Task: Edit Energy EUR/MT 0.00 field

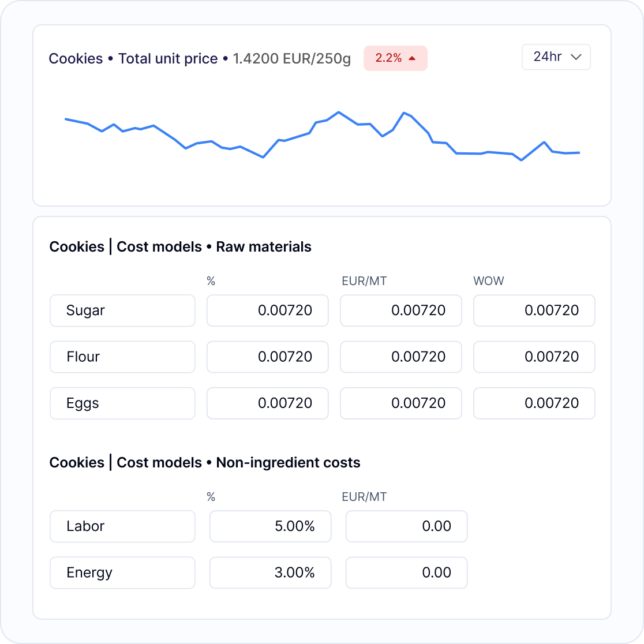Action: pos(407,573)
